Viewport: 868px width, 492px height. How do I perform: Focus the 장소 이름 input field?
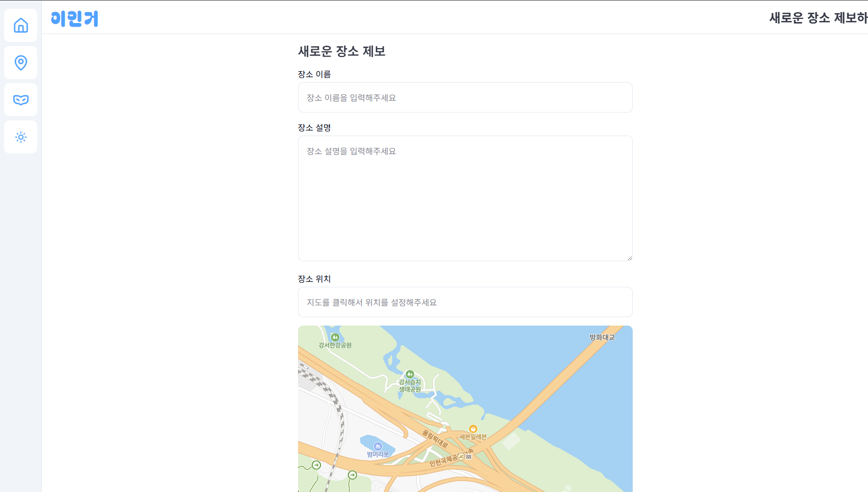point(465,97)
